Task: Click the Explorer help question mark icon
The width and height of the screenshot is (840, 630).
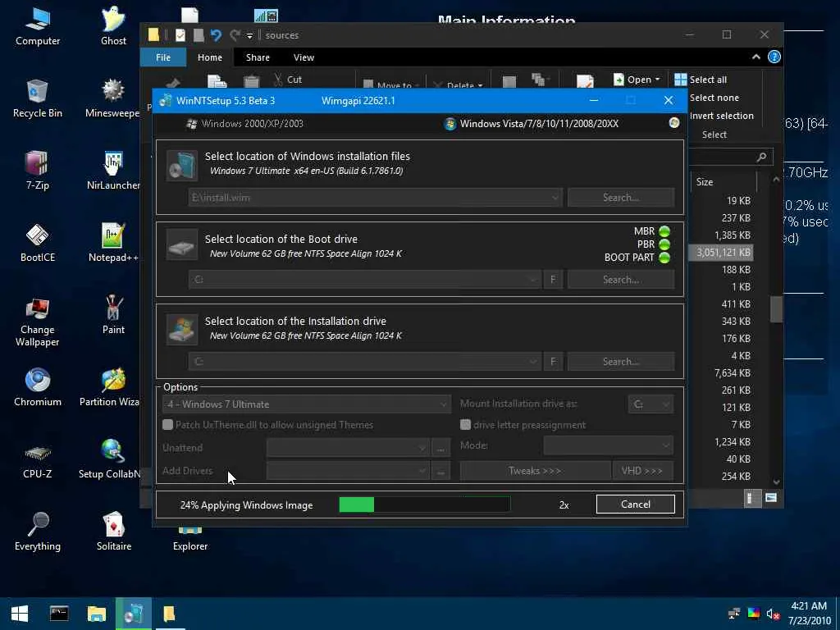Action: (x=774, y=57)
